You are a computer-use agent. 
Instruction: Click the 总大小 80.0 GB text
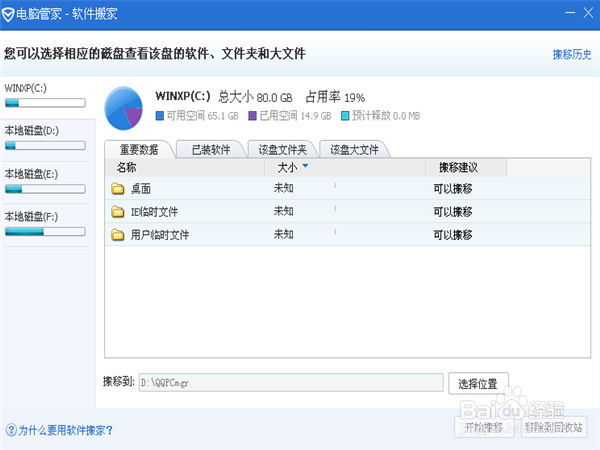coord(255,97)
